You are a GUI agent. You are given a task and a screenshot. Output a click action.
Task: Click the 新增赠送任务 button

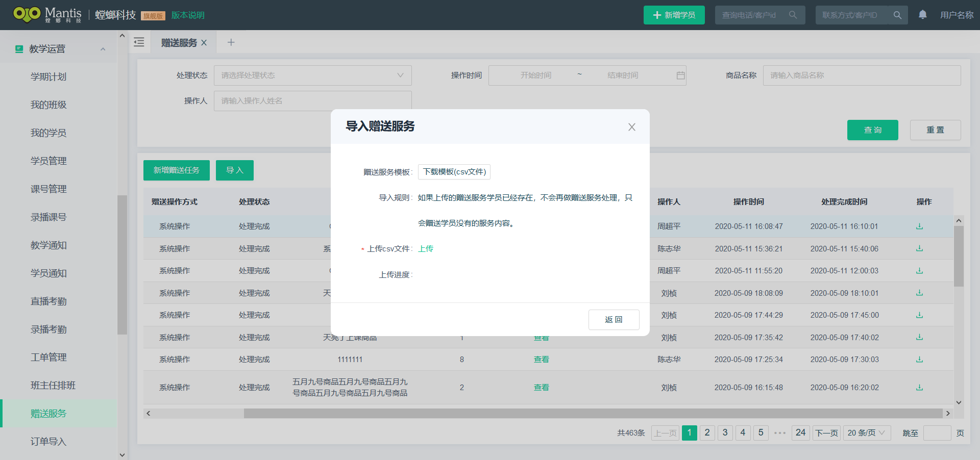click(176, 170)
